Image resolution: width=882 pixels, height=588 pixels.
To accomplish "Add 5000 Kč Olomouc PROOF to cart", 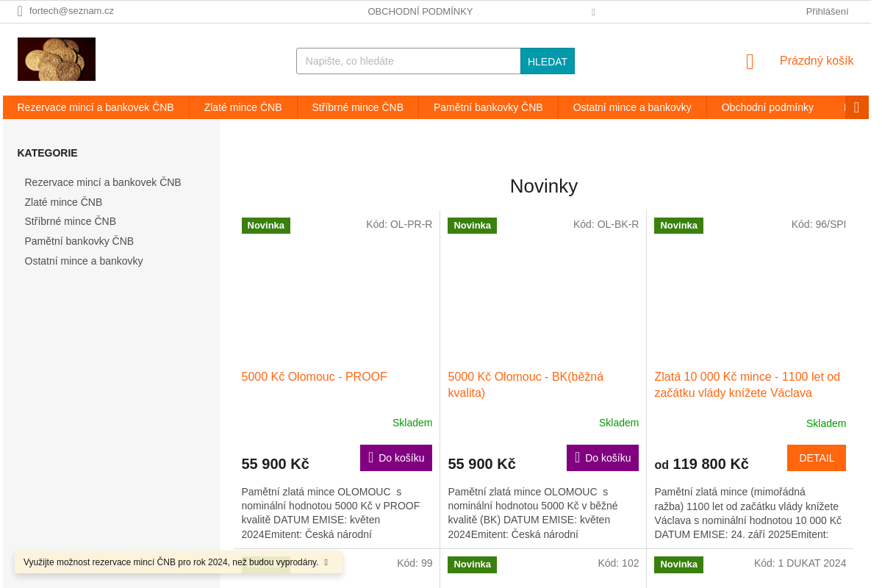I will pos(395,458).
